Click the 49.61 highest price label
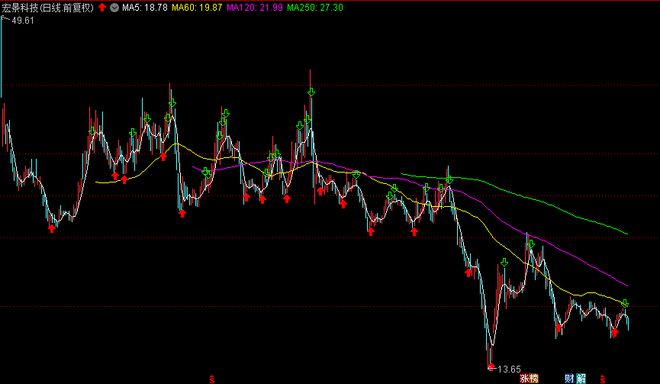This screenshot has height=384, width=660. click(23, 21)
